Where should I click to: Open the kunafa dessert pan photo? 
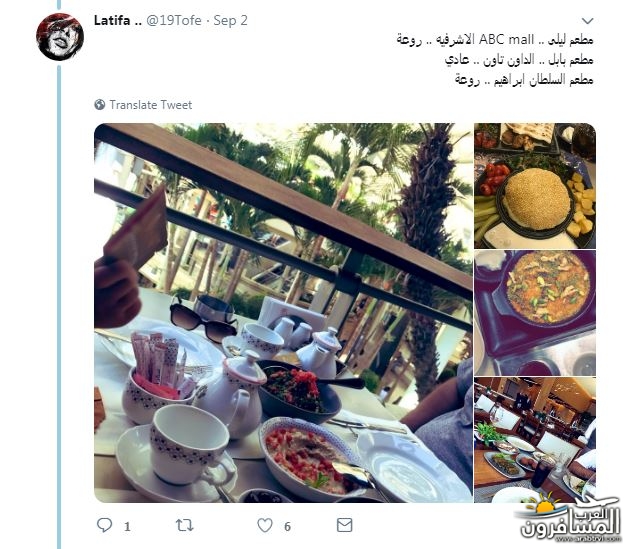pyautogui.click(x=535, y=313)
